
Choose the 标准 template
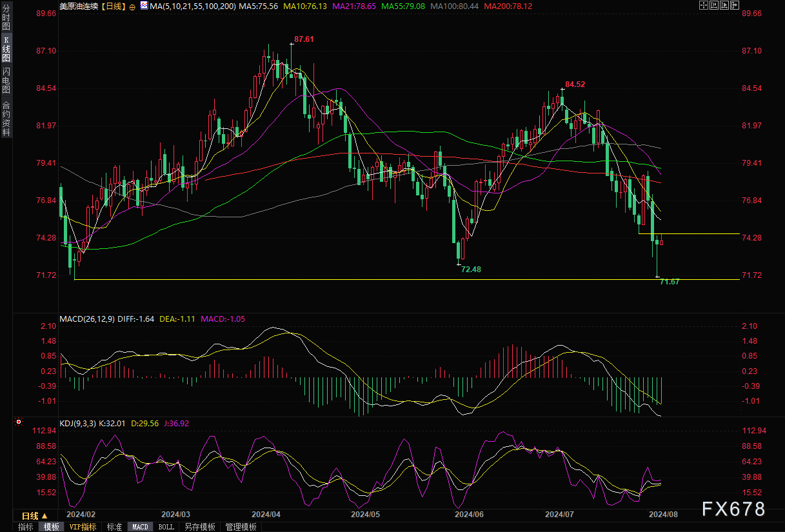tap(114, 527)
